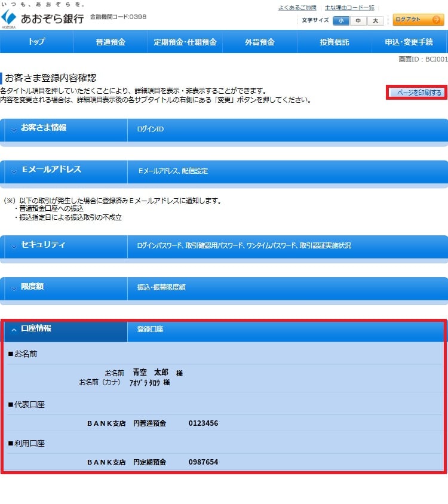448x504 pixels.
Task: Click the chevron icon beside Eメールアドレス
Action: click(14, 171)
